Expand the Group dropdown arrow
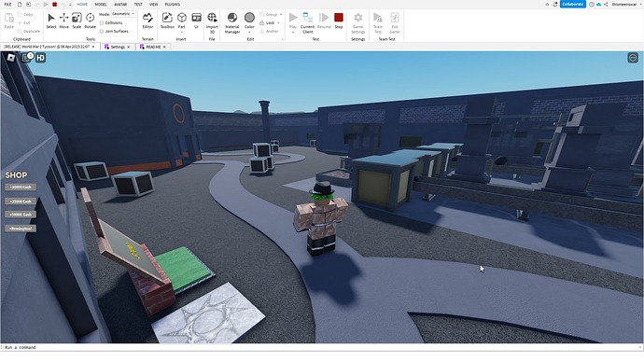The height and width of the screenshot is (362, 644). (281, 14)
